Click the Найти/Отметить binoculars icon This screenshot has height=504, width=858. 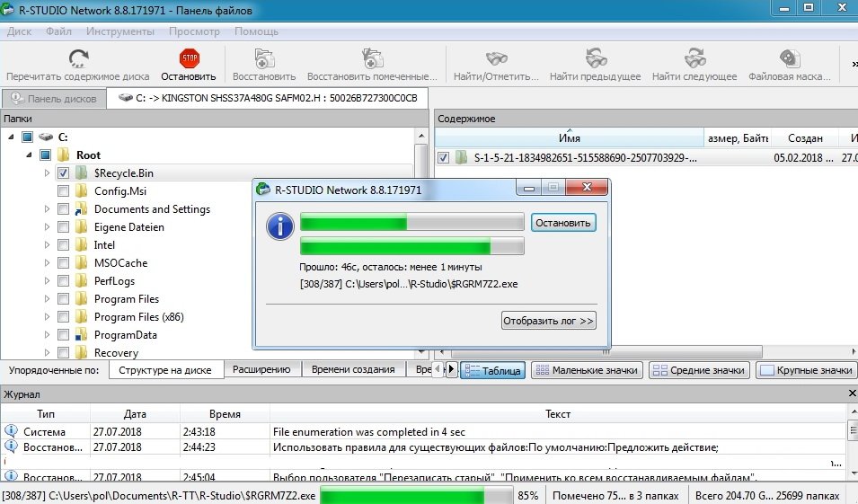(496, 58)
